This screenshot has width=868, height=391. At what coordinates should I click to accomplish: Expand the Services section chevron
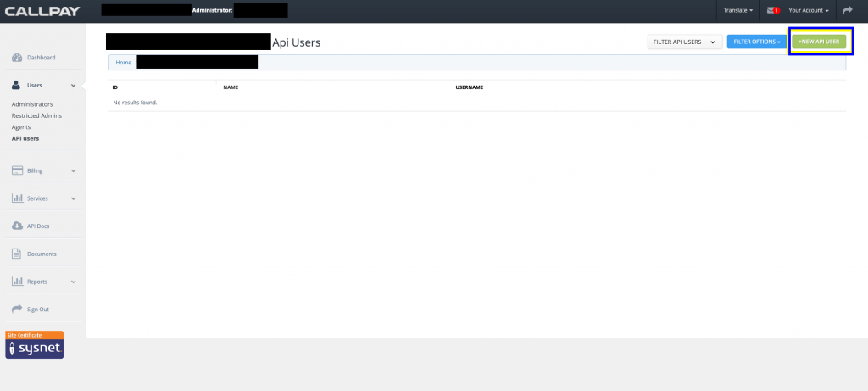point(73,198)
